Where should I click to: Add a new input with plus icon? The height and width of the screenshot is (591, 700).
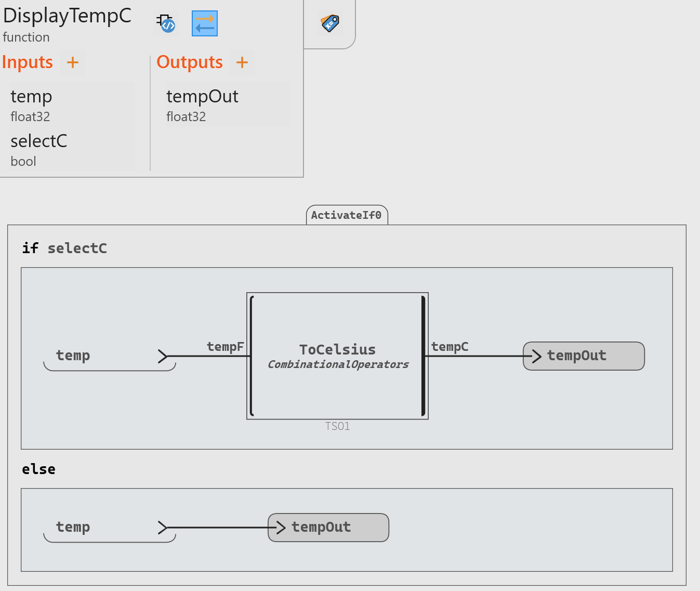click(73, 62)
